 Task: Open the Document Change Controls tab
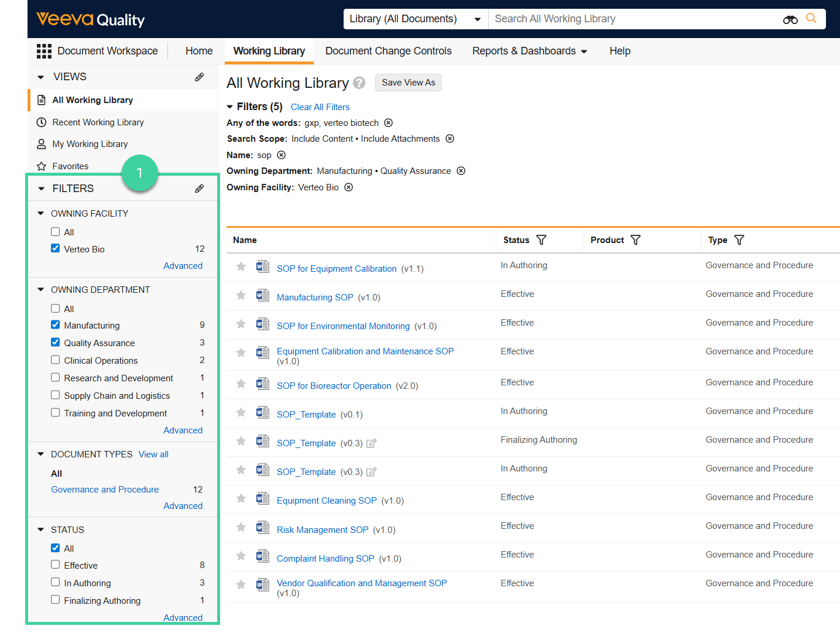click(389, 51)
